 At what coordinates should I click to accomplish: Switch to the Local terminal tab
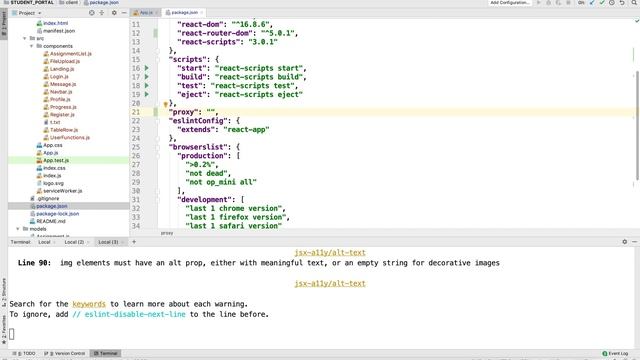pyautogui.click(x=44, y=242)
